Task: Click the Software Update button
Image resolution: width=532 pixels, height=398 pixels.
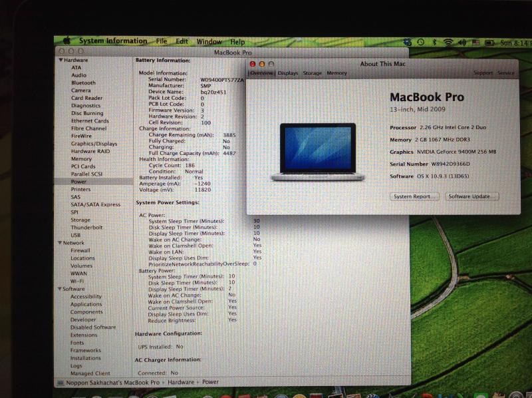Action: point(471,196)
